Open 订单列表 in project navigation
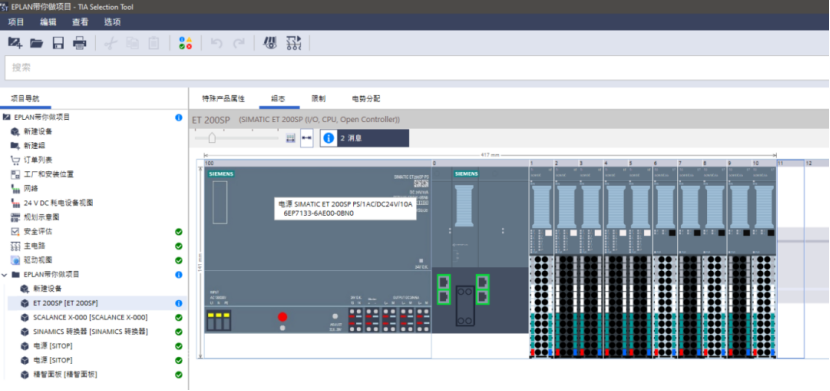The width and height of the screenshot is (830, 391). pos(38,160)
